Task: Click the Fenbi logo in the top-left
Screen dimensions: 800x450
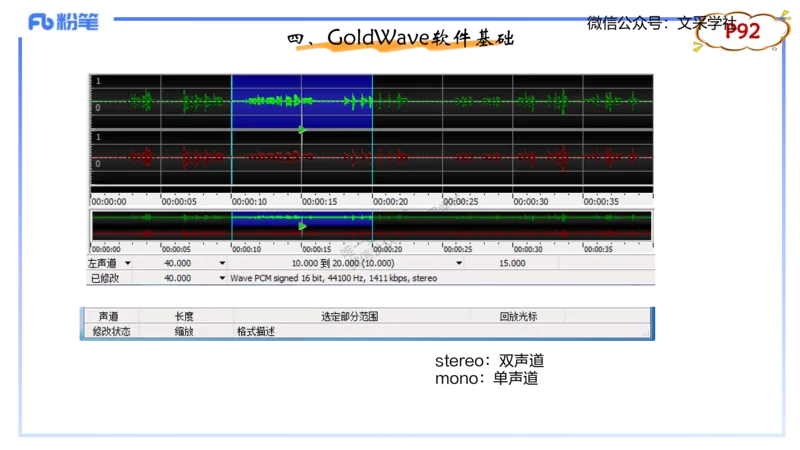Action: (x=63, y=22)
